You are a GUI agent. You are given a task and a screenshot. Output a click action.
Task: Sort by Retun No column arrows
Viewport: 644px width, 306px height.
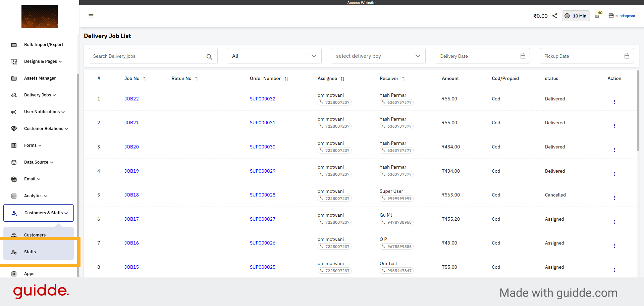click(x=197, y=79)
